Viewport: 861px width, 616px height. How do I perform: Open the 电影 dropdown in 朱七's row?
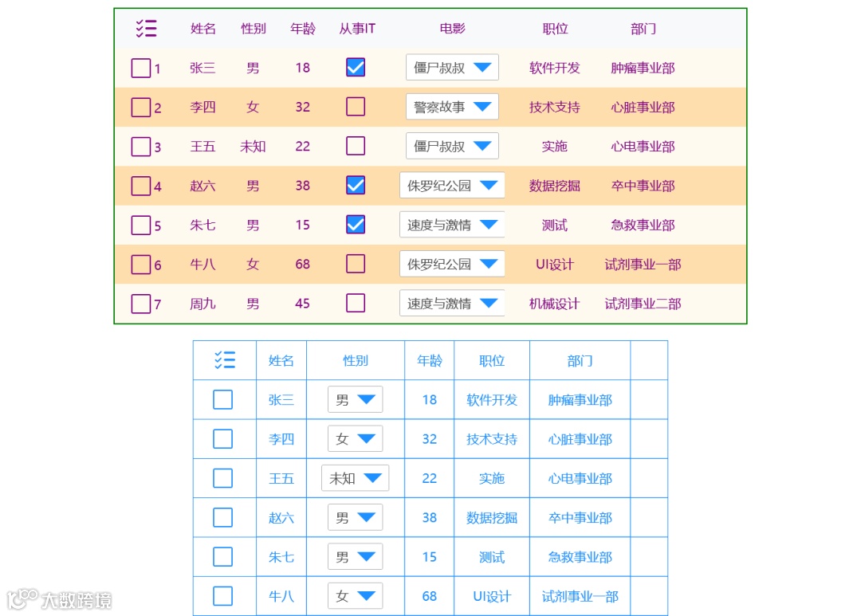pos(452,225)
